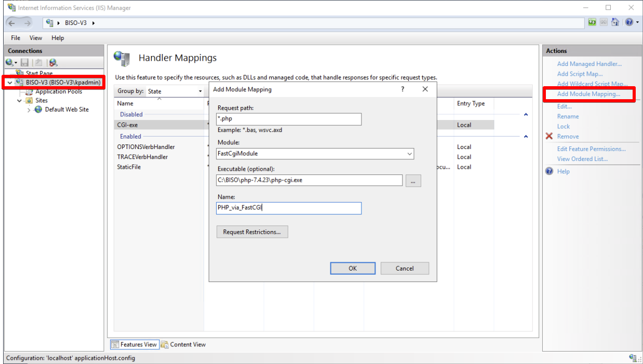Click the Lock link in Actions
Image resolution: width=643 pixels, height=364 pixels.
[563, 126]
